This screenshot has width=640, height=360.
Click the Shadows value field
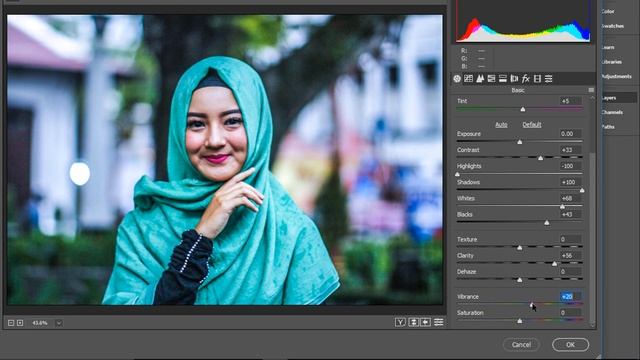(x=571, y=182)
